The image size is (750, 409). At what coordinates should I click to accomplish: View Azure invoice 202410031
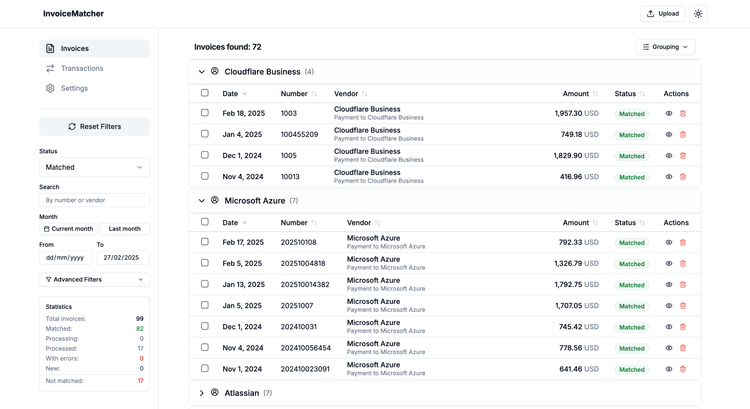click(669, 327)
